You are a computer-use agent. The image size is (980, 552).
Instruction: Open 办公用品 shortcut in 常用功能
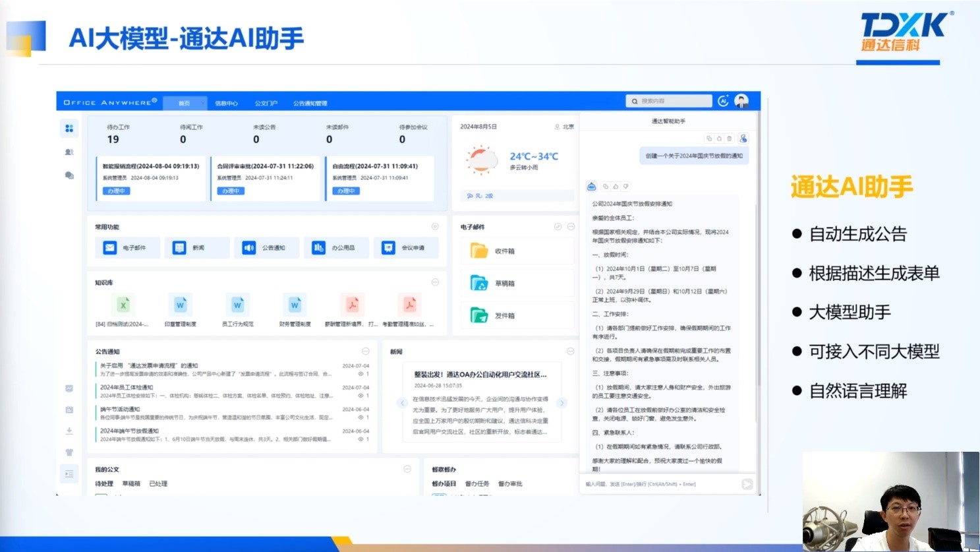tap(336, 247)
